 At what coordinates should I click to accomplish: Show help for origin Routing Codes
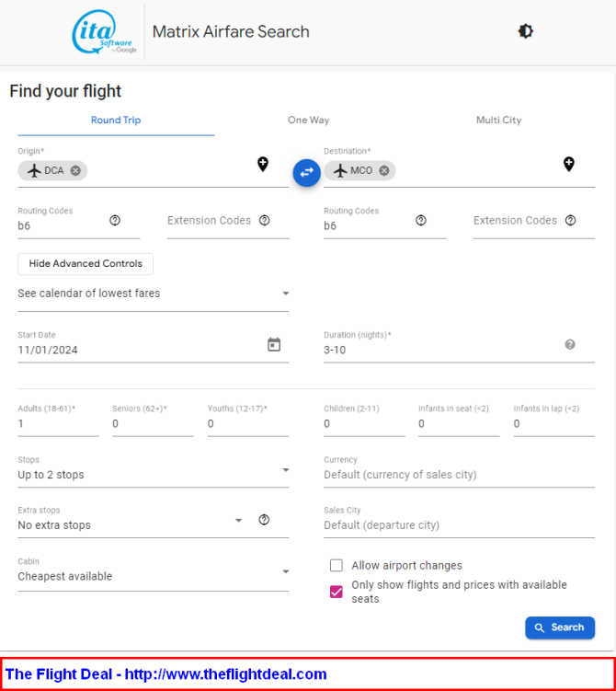[x=115, y=220]
